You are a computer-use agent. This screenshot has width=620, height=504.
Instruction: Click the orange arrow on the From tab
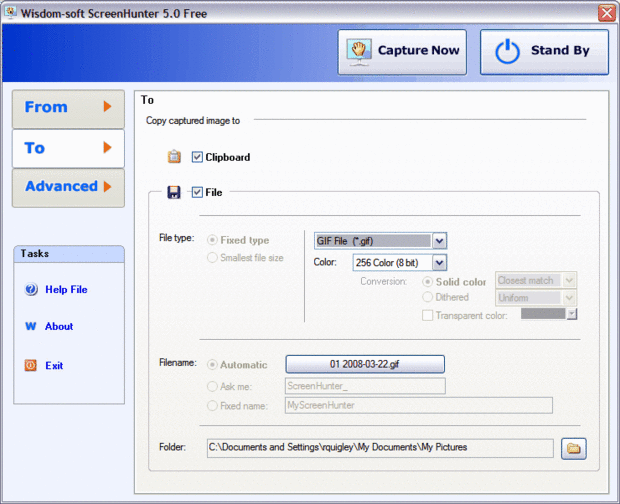pos(107,106)
